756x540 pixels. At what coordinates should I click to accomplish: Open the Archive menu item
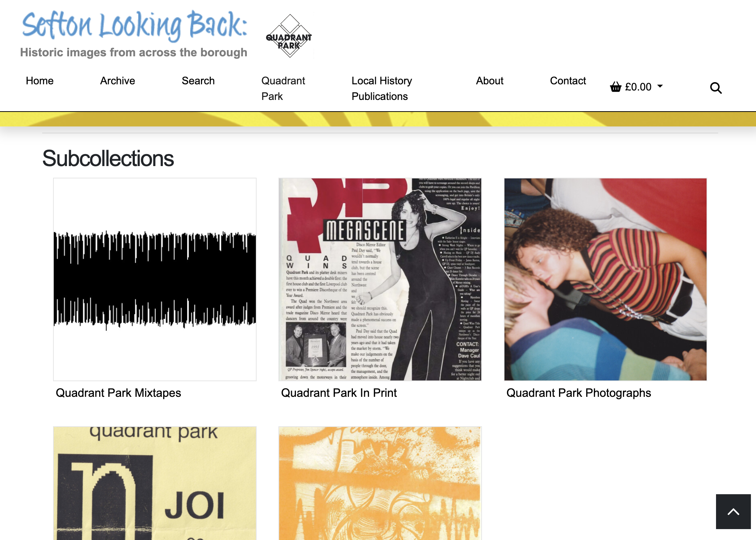tap(117, 81)
